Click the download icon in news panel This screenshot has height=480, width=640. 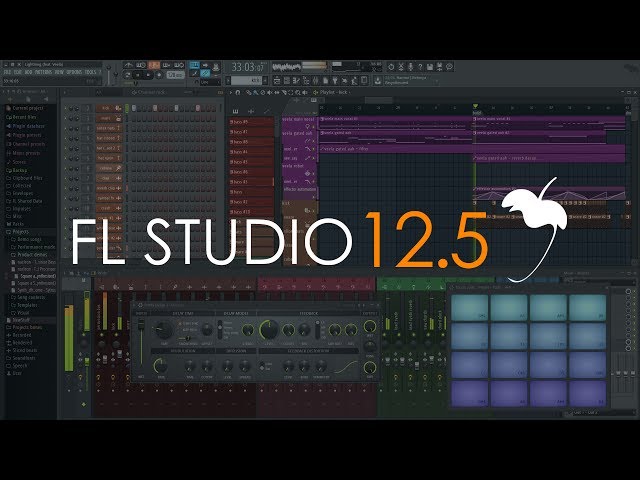click(x=378, y=80)
